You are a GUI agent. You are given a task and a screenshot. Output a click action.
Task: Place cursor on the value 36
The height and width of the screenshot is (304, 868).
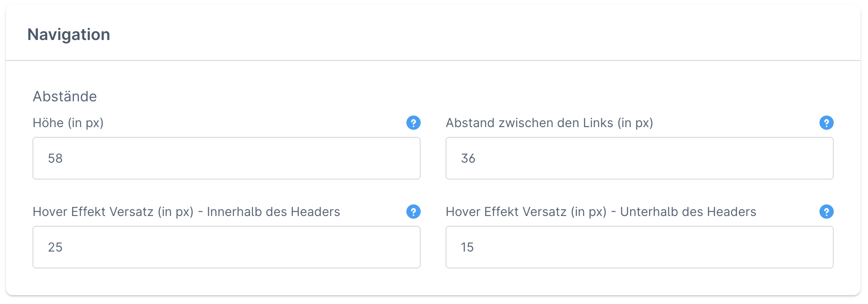(x=468, y=158)
